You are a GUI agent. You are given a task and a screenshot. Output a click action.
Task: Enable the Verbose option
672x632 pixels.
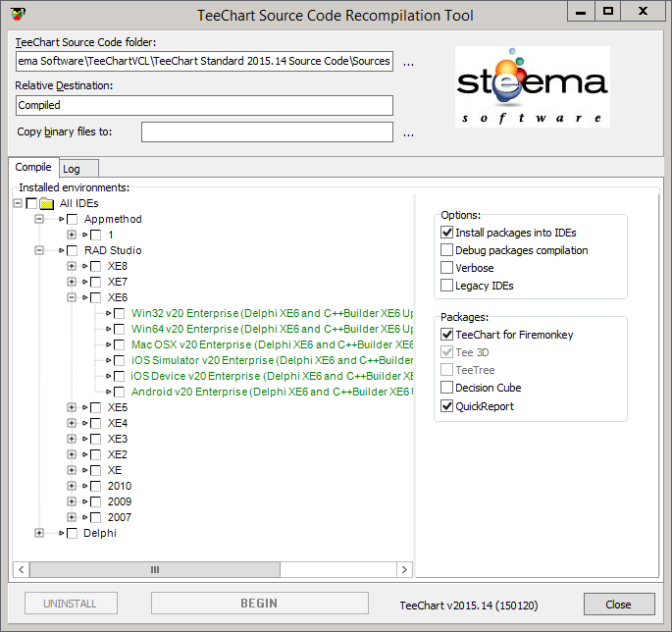[x=446, y=268]
